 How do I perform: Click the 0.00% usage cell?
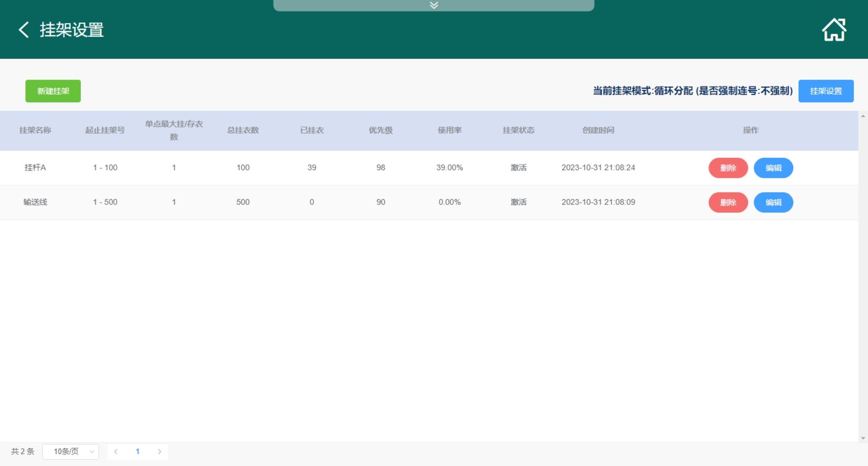(449, 202)
